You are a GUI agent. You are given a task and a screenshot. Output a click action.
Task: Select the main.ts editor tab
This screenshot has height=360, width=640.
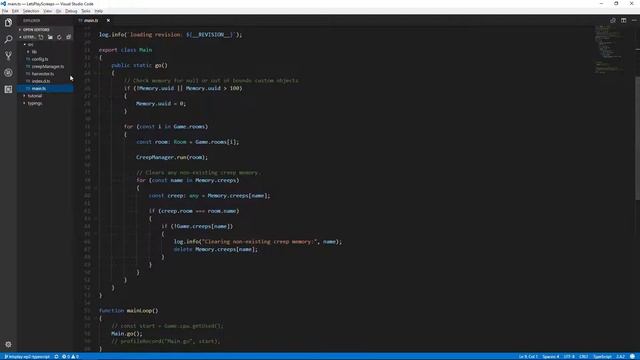pyautogui.click(x=92, y=20)
